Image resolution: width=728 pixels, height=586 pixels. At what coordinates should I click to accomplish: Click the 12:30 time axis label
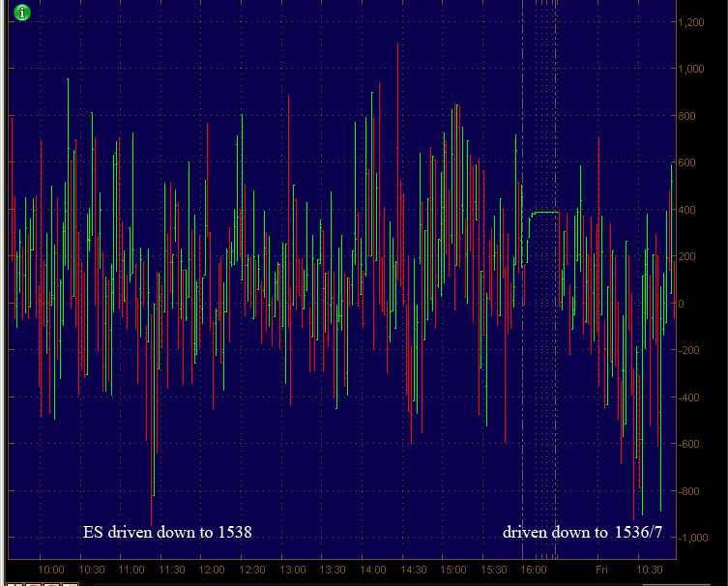(252, 570)
